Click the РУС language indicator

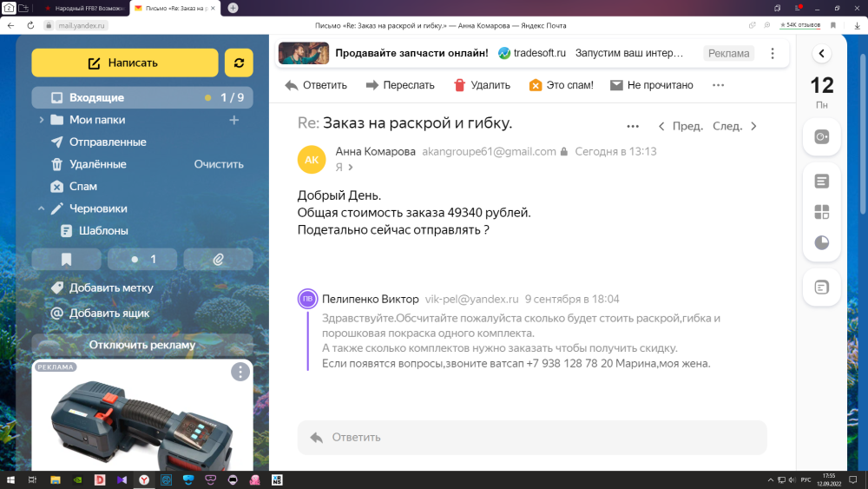coord(806,479)
